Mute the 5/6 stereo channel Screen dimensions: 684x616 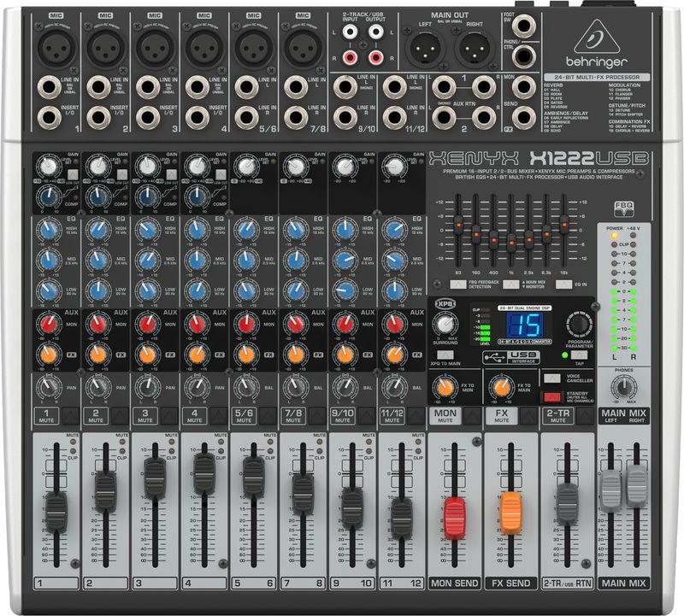268,415
